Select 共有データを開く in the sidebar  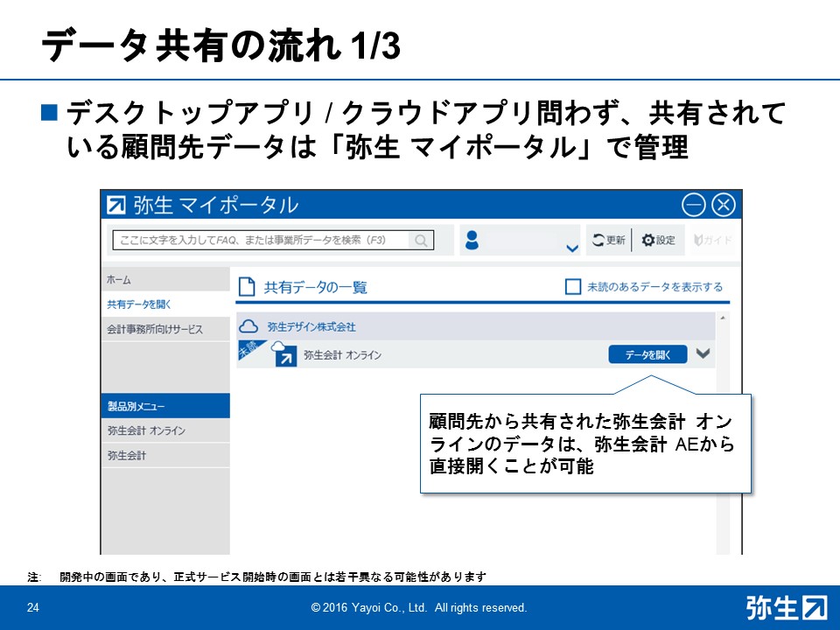tap(165, 304)
